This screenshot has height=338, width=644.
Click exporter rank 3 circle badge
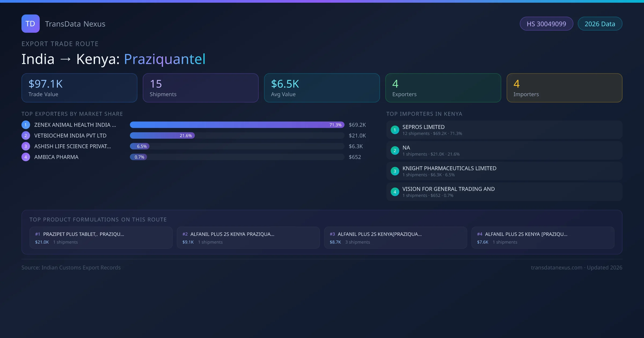point(26,146)
